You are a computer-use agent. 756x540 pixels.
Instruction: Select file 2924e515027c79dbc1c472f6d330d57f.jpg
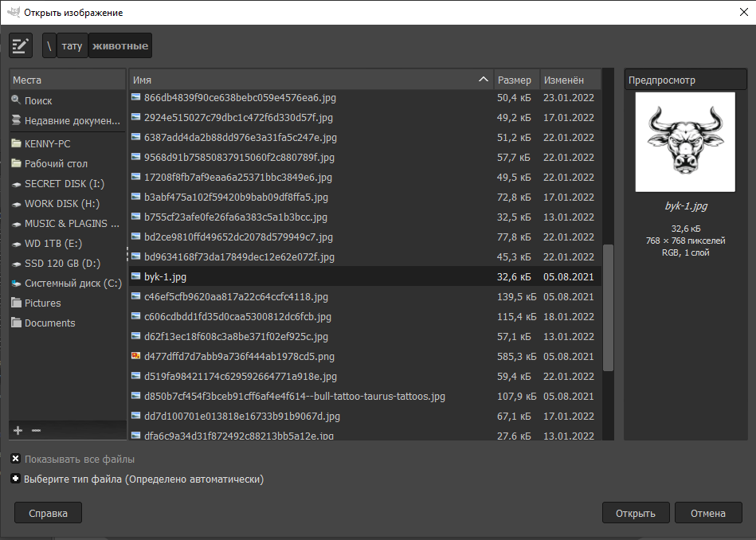click(x=365, y=117)
